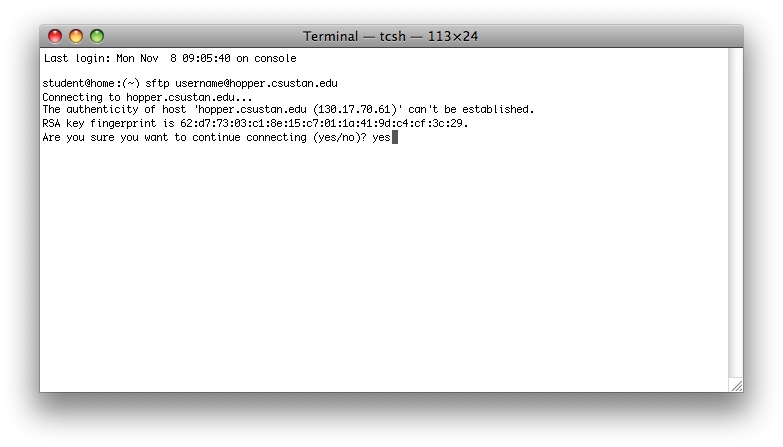Click the vertical scrollbar track
This screenshot has width=783, height=447.
736,213
